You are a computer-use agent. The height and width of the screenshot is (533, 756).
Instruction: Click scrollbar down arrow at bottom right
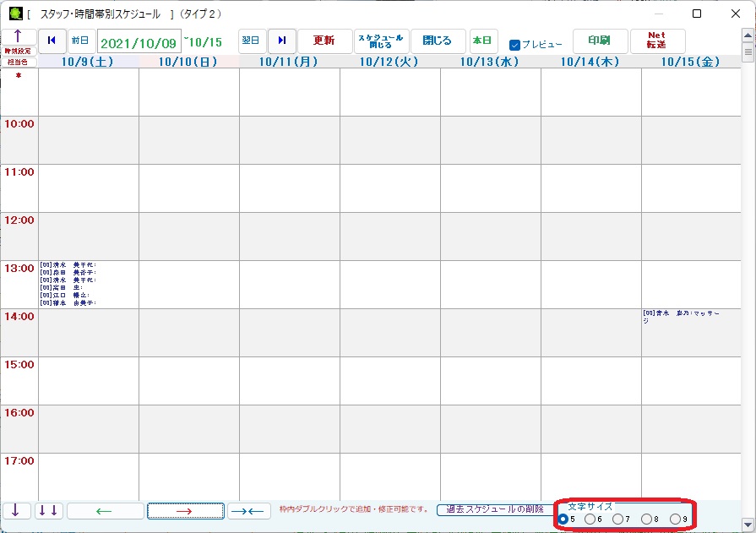tap(748, 525)
